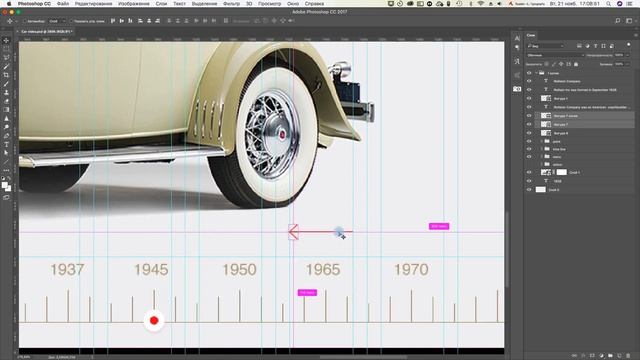Expand the 'time line' group
Image resolution: width=640 pixels, height=360 pixels.
tap(542, 149)
